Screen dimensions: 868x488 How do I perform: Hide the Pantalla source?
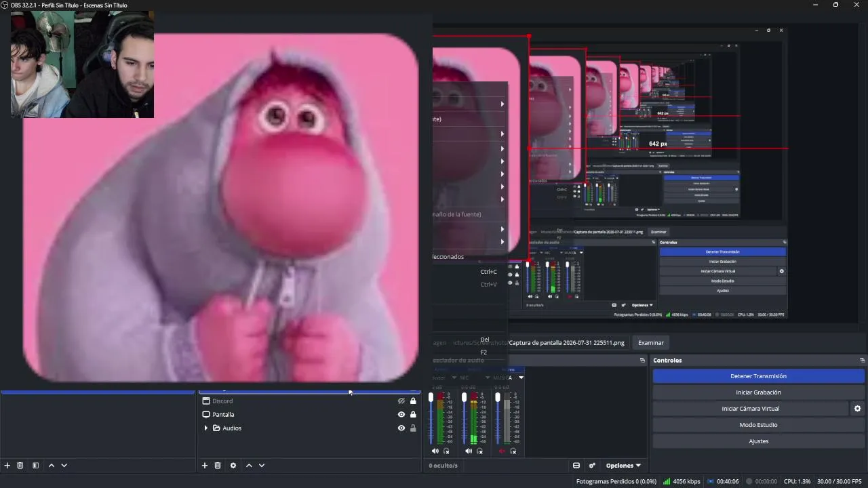click(401, 415)
